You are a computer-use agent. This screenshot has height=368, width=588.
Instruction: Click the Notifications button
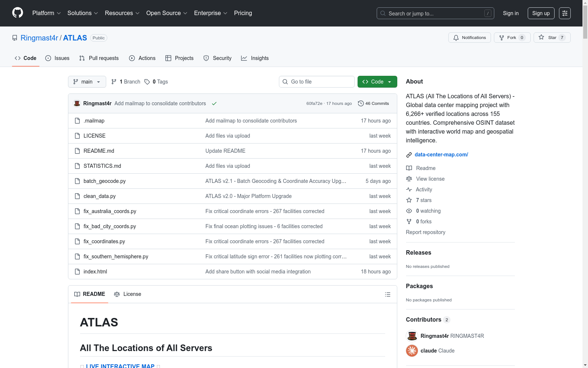point(470,38)
